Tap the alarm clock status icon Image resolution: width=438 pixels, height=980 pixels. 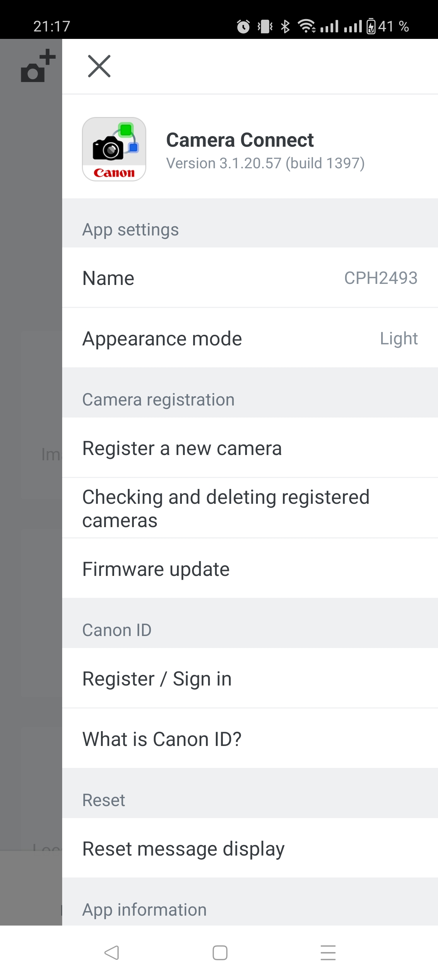tap(243, 26)
